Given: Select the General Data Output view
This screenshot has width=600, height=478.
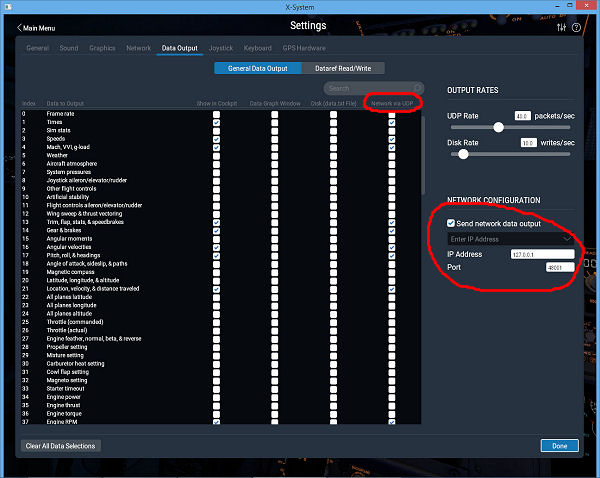Looking at the screenshot, I should (x=258, y=68).
